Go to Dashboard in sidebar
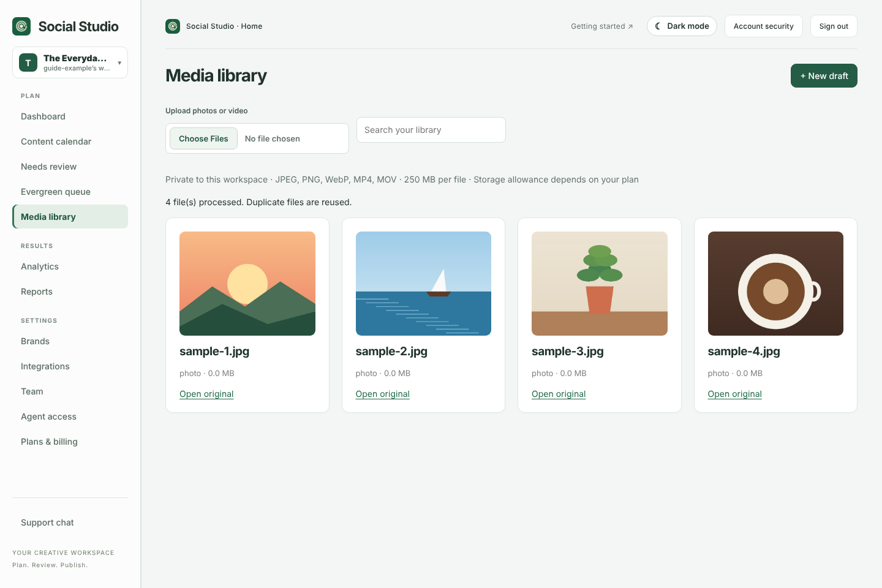Image resolution: width=882 pixels, height=588 pixels. pyautogui.click(x=70, y=116)
